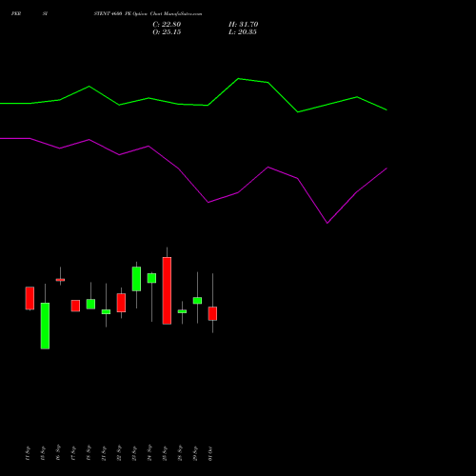Click the tall red candle for 25 Sep

167,290
